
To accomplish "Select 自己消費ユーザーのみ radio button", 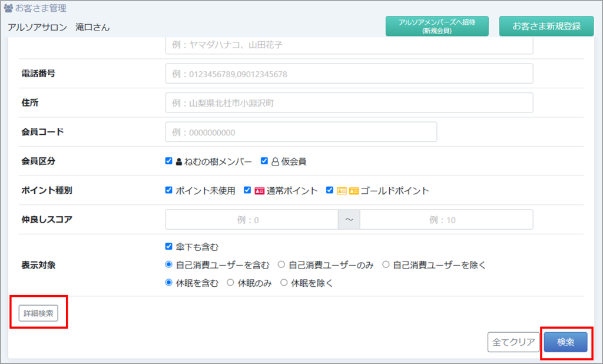I will (x=281, y=264).
